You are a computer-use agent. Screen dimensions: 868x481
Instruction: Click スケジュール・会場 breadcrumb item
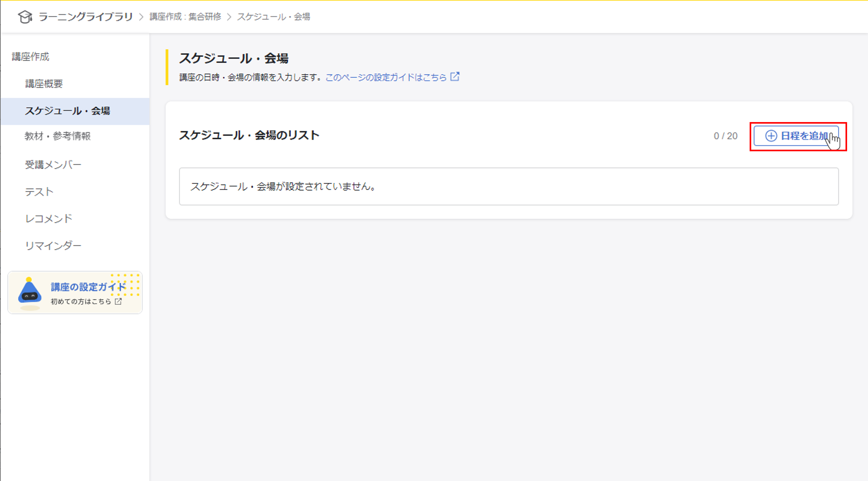[273, 17]
